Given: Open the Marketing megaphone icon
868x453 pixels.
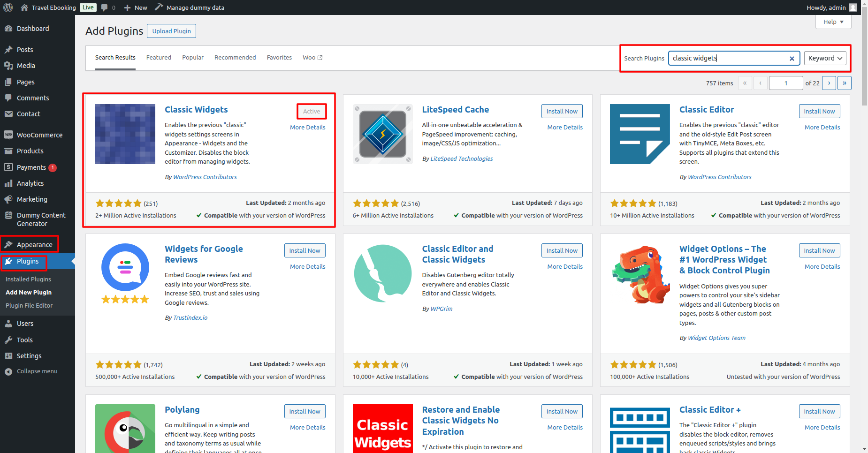Looking at the screenshot, I should tap(8, 199).
